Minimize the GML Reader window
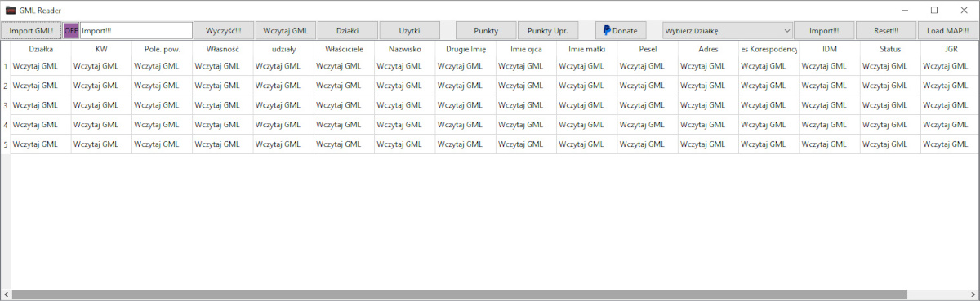The width and height of the screenshot is (980, 301). (x=905, y=10)
